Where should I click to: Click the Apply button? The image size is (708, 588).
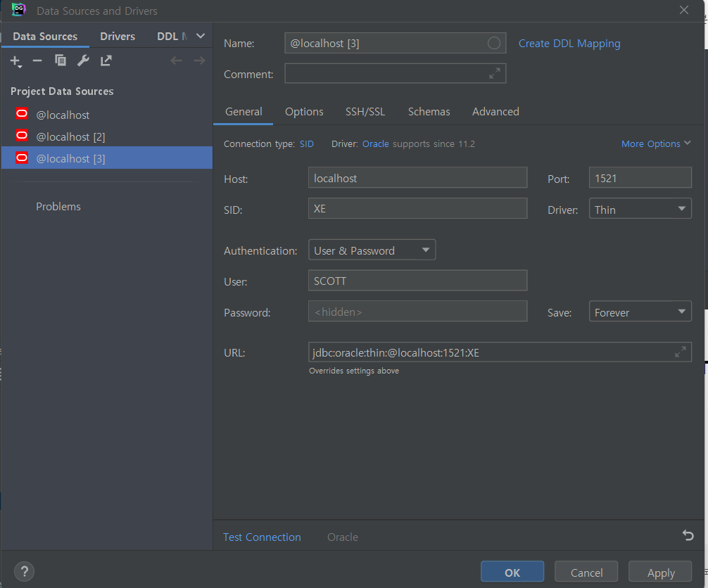click(x=661, y=573)
